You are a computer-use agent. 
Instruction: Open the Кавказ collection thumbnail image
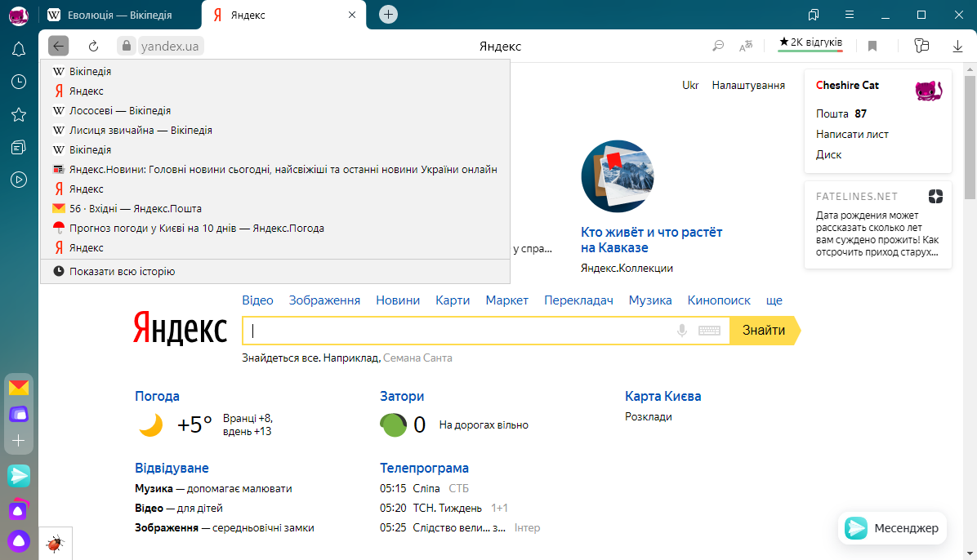pyautogui.click(x=618, y=176)
